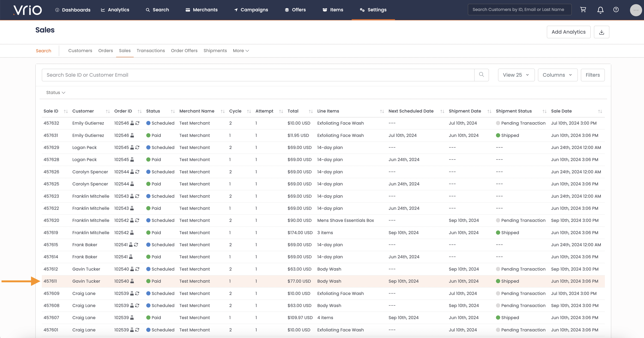Click the orange Search link
Screen dimensions: 644x338
[43, 51]
